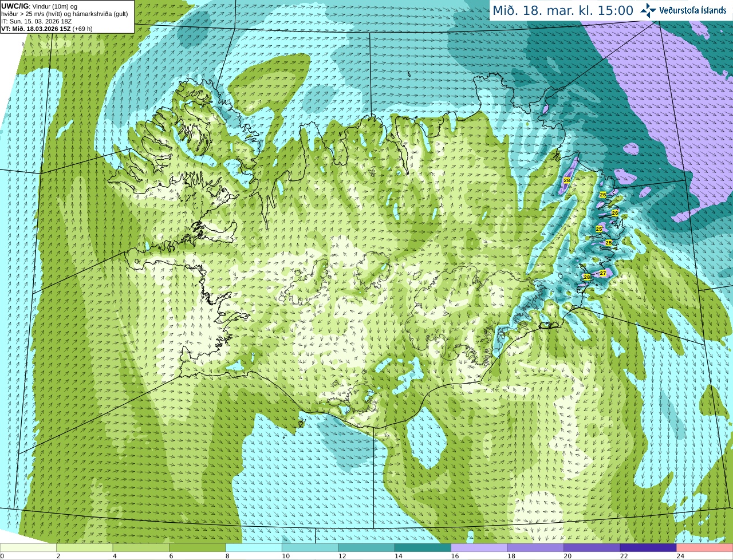Image resolution: width=733 pixels, height=560 pixels.
Task: Pick the 6–8 m/s olive green legend swatch
Action: (198, 547)
